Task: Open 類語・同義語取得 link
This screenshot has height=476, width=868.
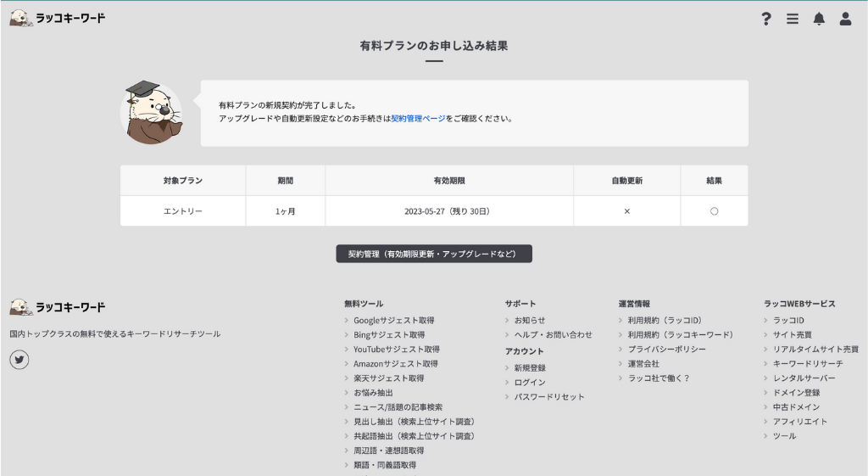Action: click(385, 465)
